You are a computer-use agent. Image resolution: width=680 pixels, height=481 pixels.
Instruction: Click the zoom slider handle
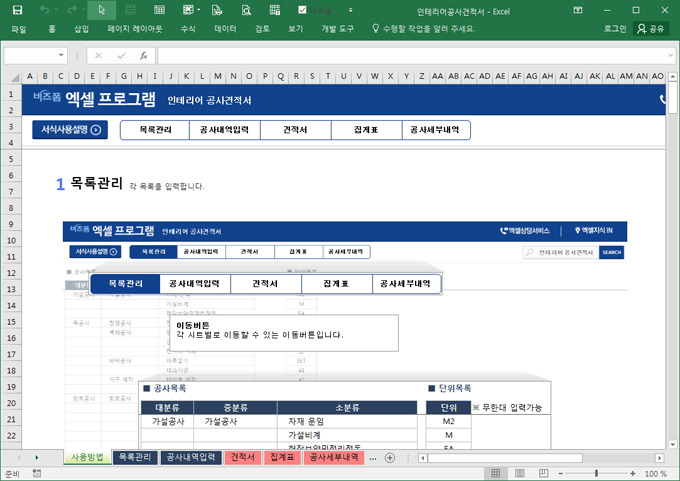[597, 474]
